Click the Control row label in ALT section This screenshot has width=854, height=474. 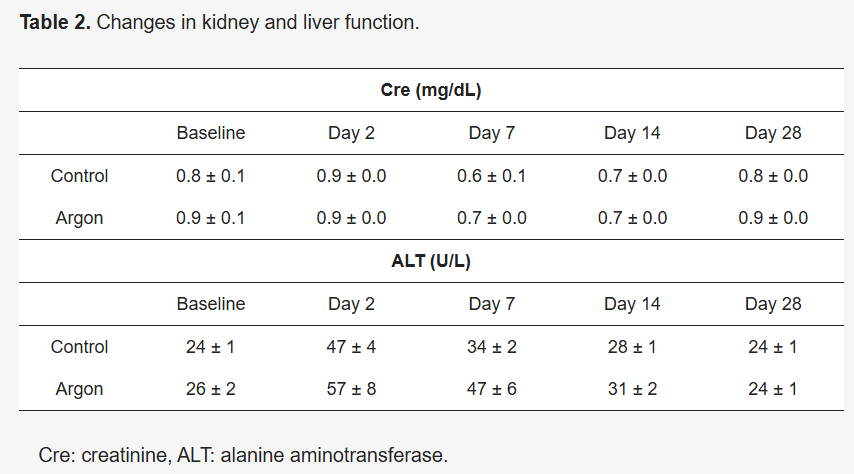point(80,347)
